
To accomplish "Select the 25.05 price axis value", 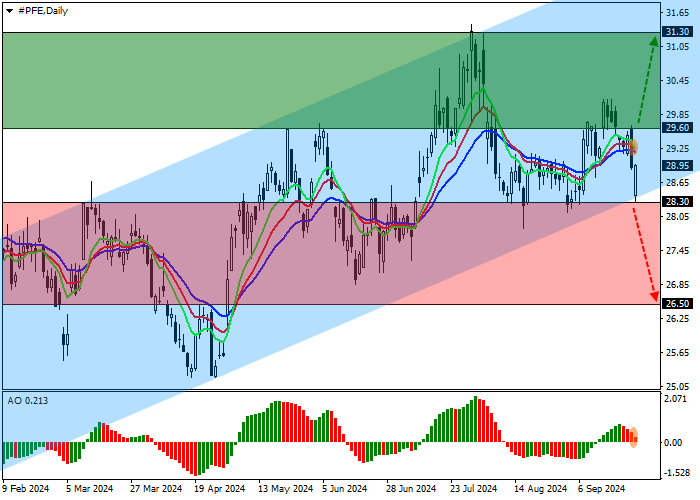I will click(x=677, y=387).
